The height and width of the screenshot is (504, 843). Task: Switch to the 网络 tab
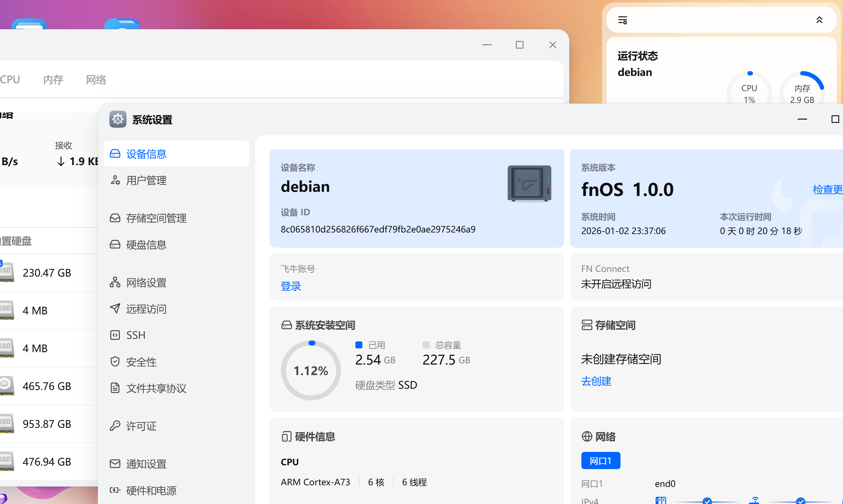click(96, 79)
